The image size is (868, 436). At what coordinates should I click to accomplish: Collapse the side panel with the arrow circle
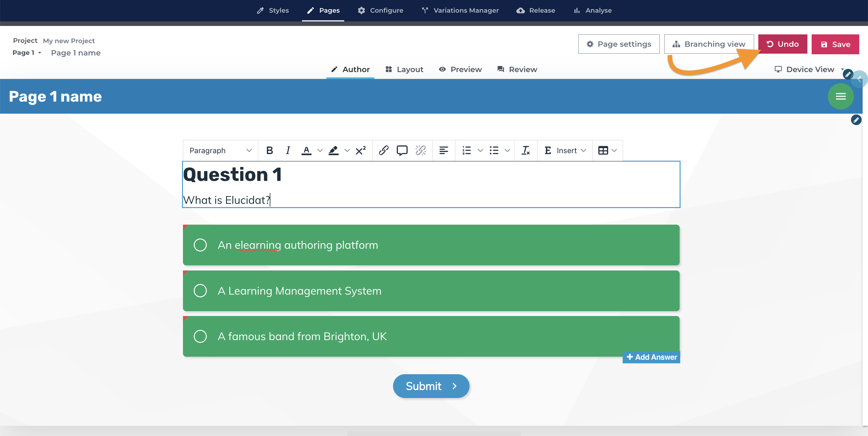860,79
